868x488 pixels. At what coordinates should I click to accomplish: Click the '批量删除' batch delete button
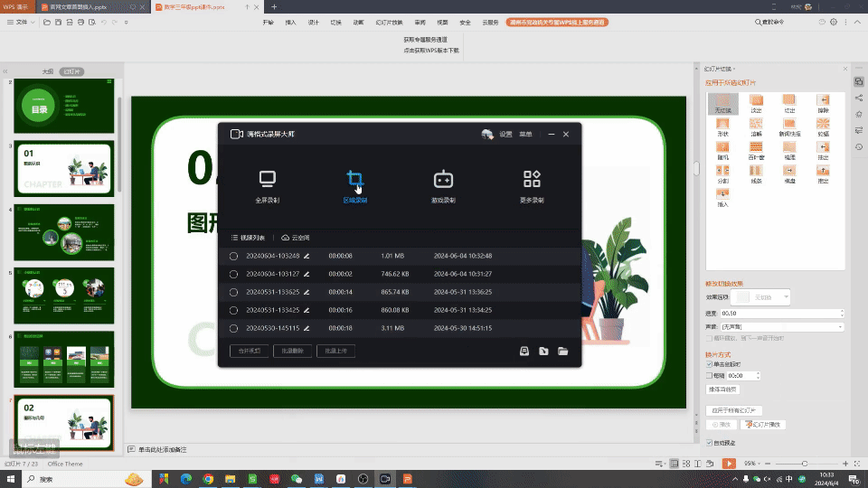tap(292, 351)
